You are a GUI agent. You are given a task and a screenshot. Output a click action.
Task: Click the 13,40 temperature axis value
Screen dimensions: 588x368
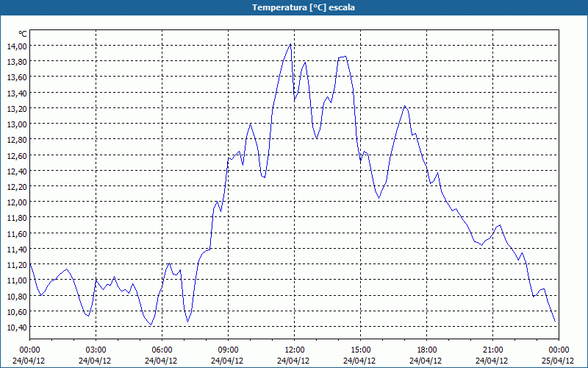(17, 93)
